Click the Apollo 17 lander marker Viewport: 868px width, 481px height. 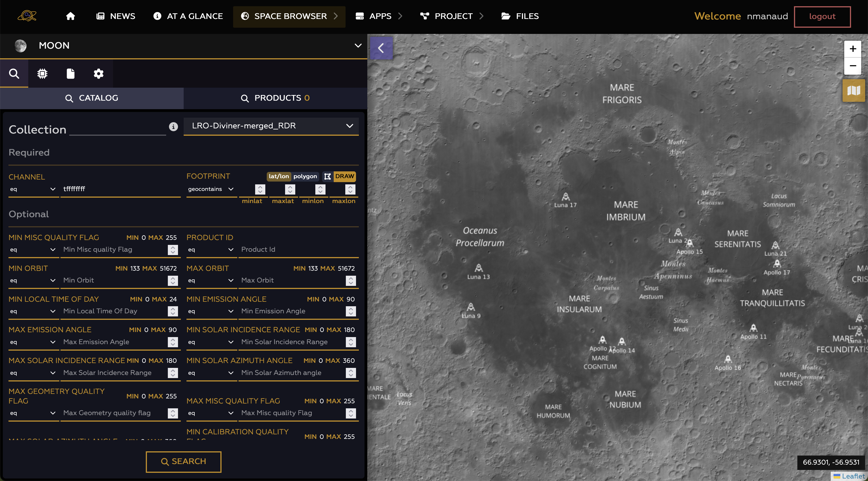coord(777,264)
